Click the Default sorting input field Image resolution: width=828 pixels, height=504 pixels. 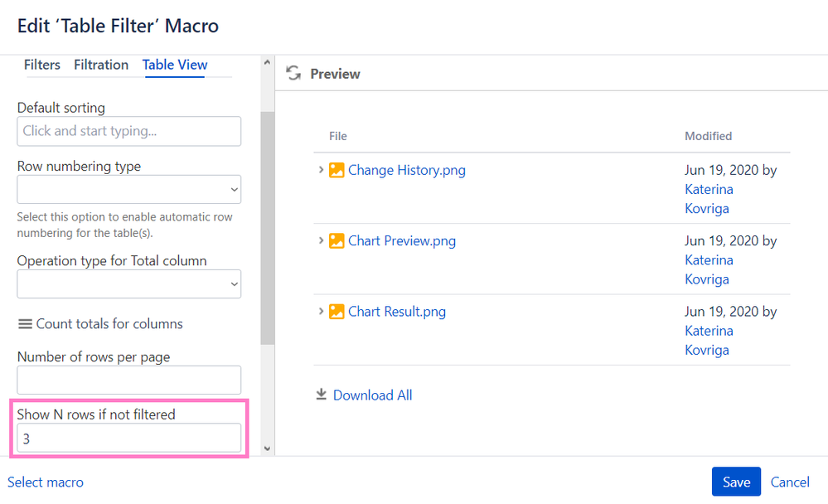[x=128, y=131]
